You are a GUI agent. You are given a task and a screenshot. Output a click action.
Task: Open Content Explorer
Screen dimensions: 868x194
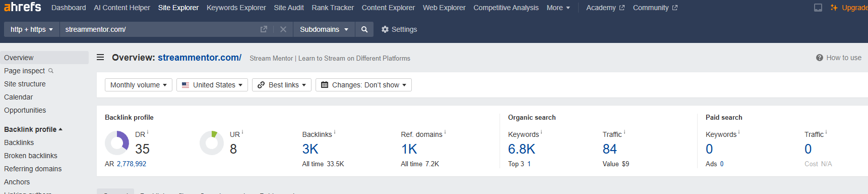(388, 8)
